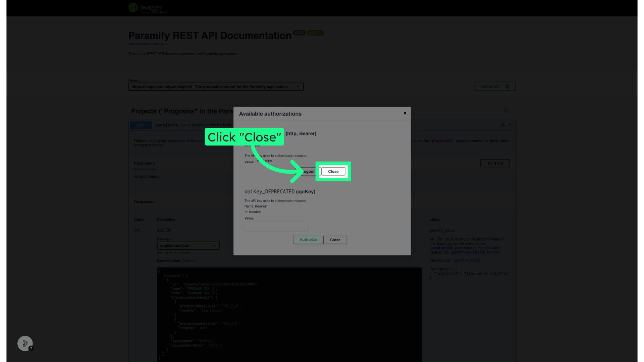Collapse the Projects section chevron
This screenshot has width=644, height=362.
[506, 111]
